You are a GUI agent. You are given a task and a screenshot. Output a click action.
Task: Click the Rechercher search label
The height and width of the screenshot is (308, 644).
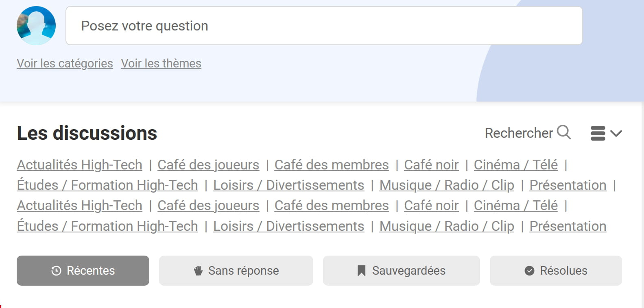coord(519,133)
